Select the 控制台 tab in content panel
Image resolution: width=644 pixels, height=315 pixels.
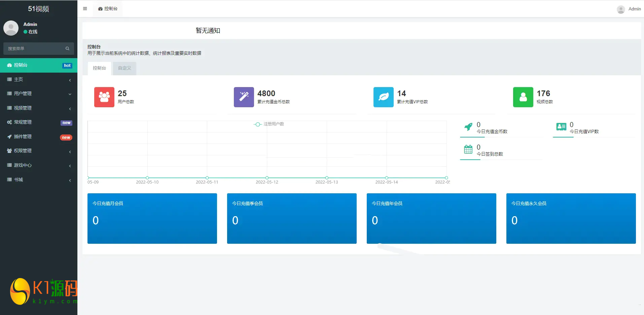pos(99,68)
